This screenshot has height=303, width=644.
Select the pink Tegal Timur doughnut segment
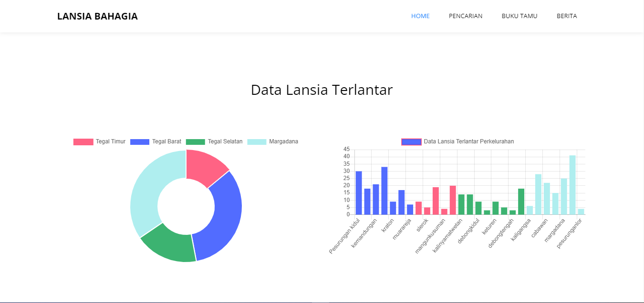click(x=204, y=167)
